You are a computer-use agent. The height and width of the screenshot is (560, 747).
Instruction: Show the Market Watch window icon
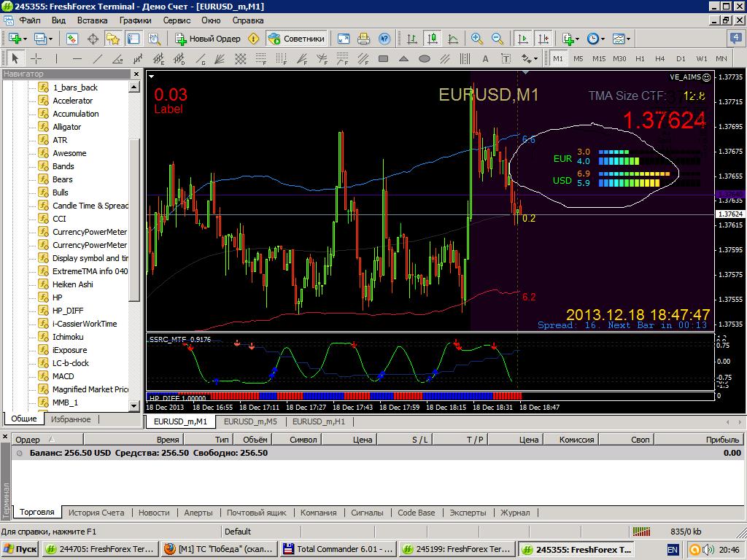pos(72,39)
